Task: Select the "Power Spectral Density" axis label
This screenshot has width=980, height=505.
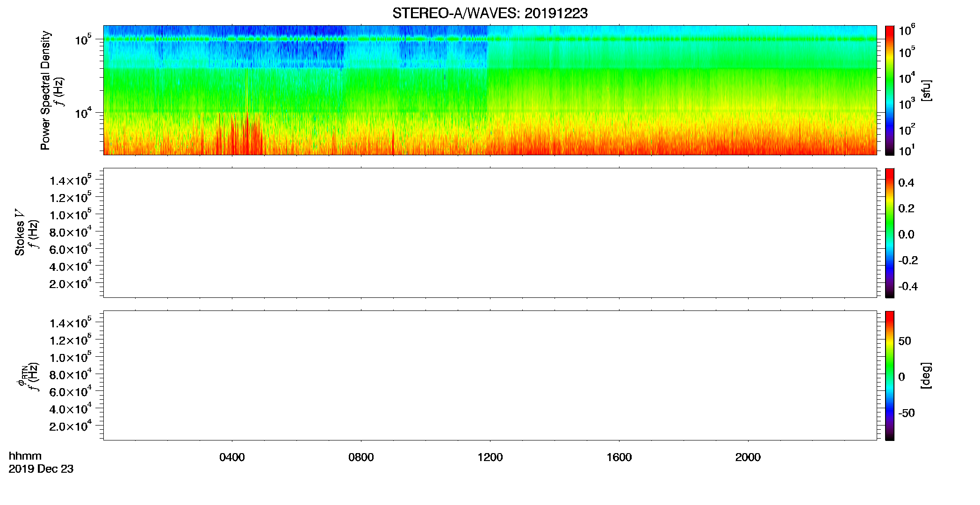Action: 45,90
